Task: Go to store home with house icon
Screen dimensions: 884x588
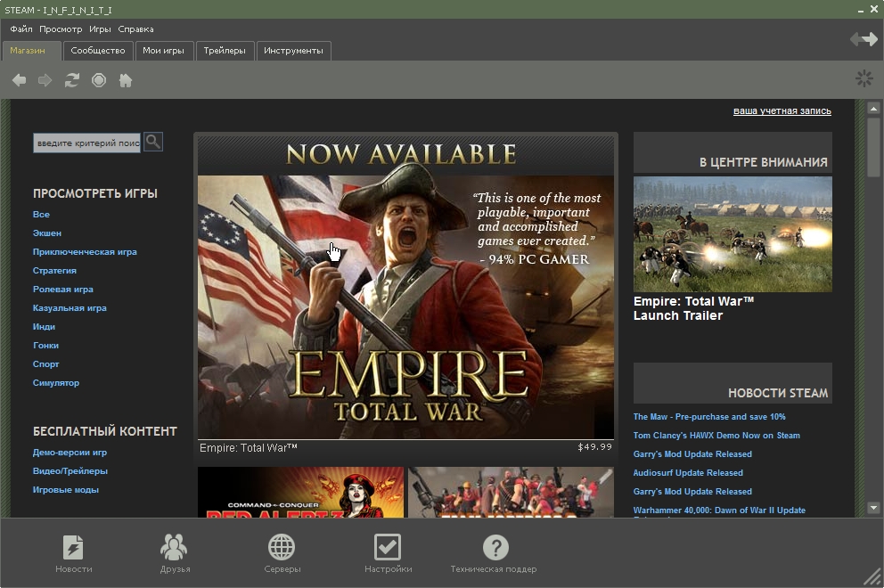Action: click(126, 80)
